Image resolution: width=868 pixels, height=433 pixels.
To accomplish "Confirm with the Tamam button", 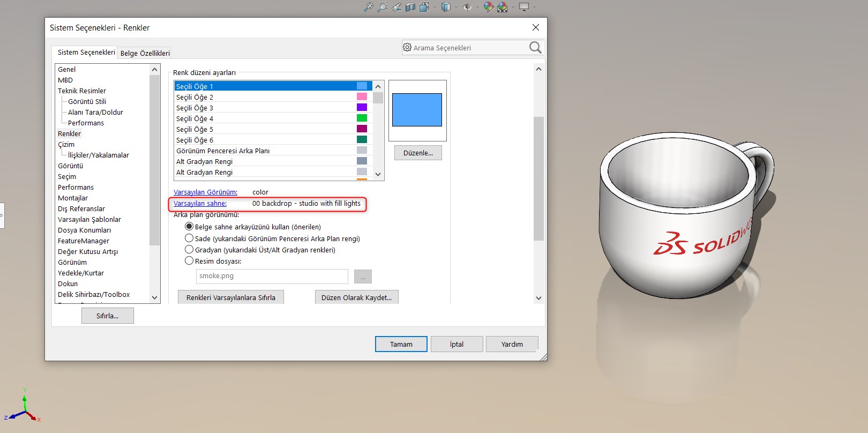I will [401, 344].
